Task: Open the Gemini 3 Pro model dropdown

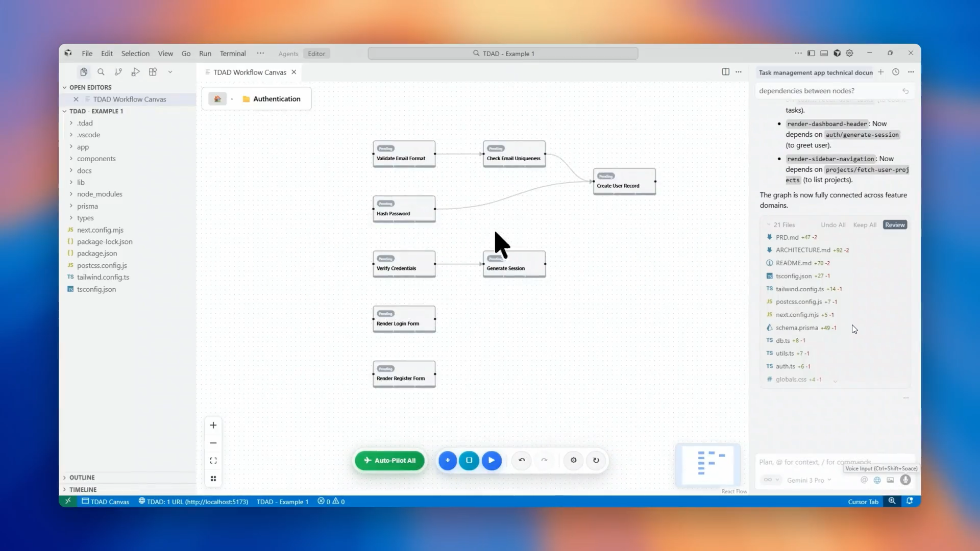Action: click(809, 480)
